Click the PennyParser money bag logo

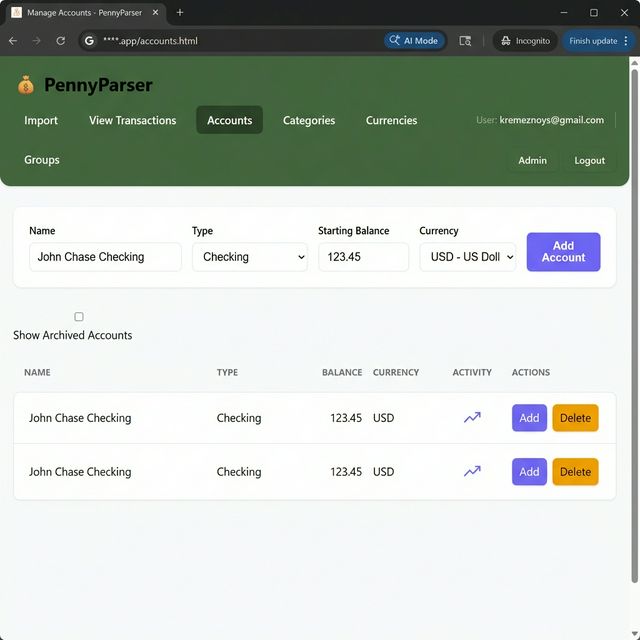click(x=26, y=85)
